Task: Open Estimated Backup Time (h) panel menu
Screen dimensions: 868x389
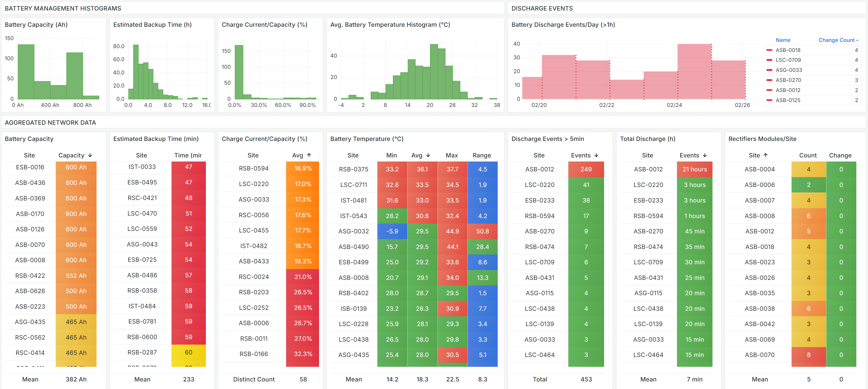Action: tap(152, 25)
